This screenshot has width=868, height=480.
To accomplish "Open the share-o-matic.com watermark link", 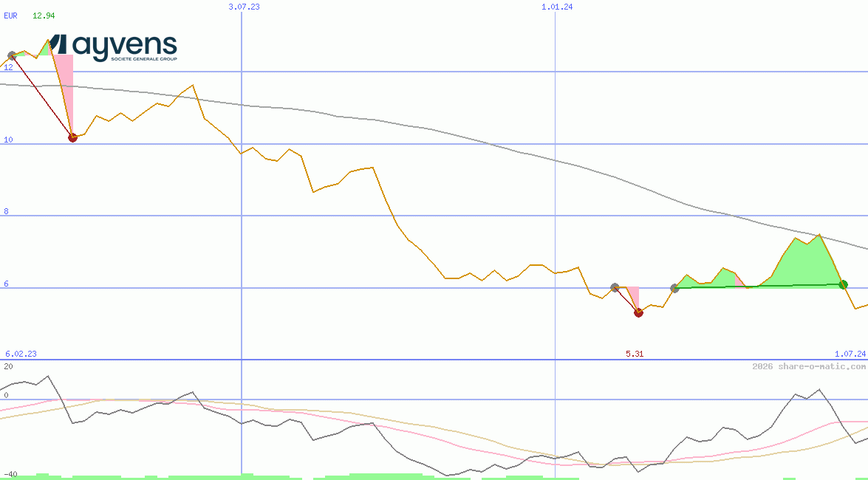I will coord(808,366).
